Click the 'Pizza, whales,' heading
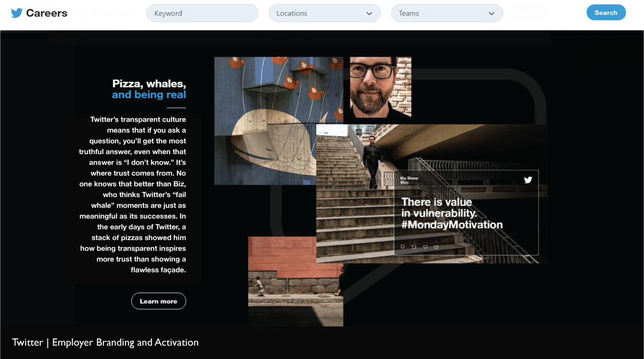Screen dimensions: 644x359 149,84
